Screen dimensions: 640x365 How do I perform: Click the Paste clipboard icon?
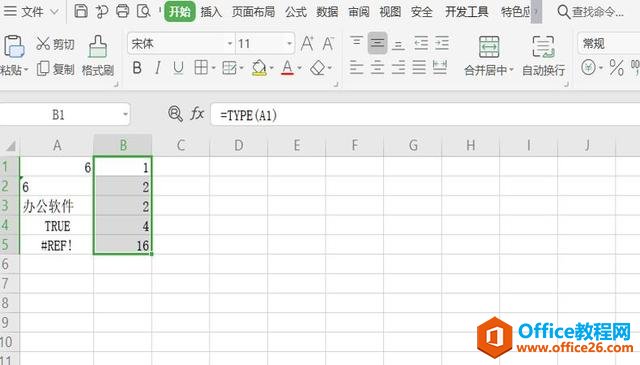[14, 47]
